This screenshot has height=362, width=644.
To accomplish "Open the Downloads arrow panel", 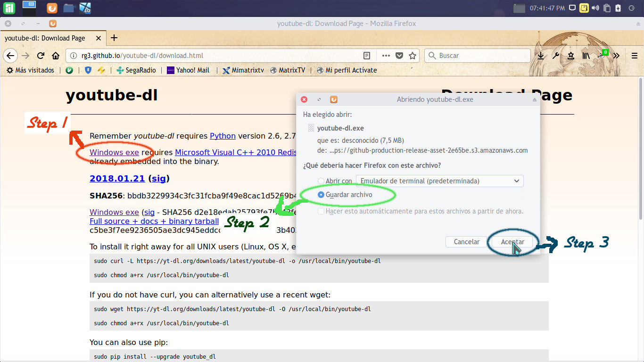I will coord(541,56).
